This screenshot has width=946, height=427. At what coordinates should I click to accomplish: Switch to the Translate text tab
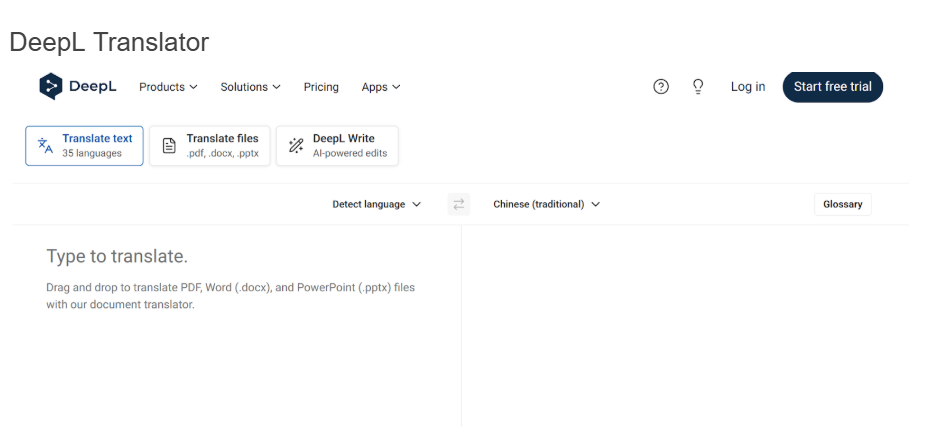(x=84, y=145)
